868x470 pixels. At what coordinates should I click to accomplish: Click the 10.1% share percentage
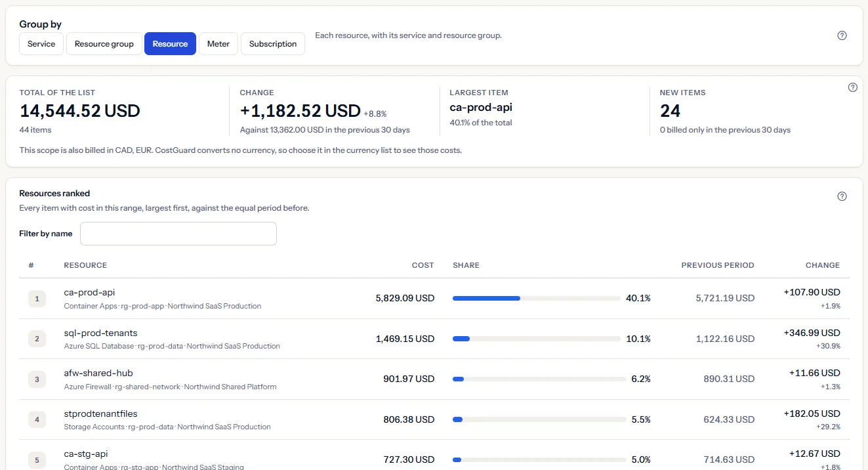[638, 339]
